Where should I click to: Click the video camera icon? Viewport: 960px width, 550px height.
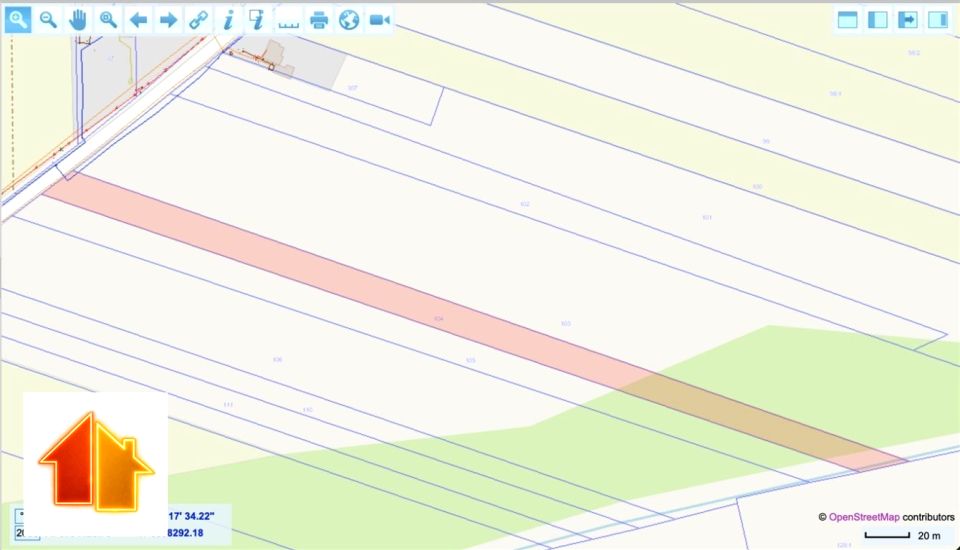click(379, 20)
